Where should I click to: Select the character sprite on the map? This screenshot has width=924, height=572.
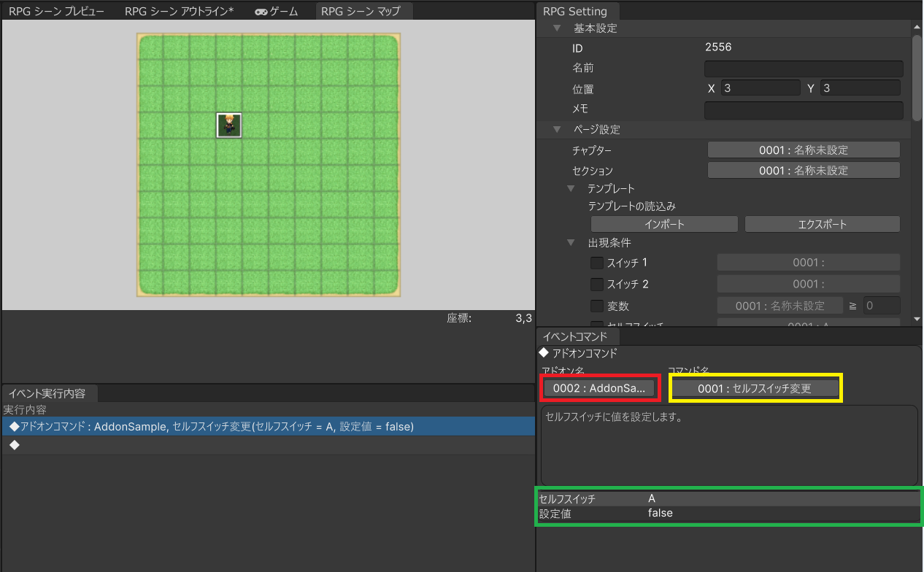[229, 125]
